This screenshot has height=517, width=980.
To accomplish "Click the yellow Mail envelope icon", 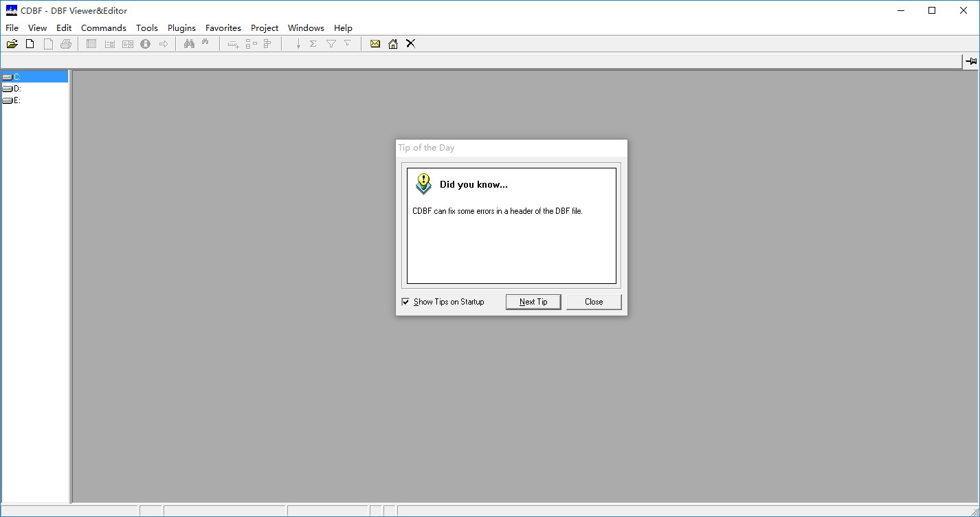I will pos(375,43).
